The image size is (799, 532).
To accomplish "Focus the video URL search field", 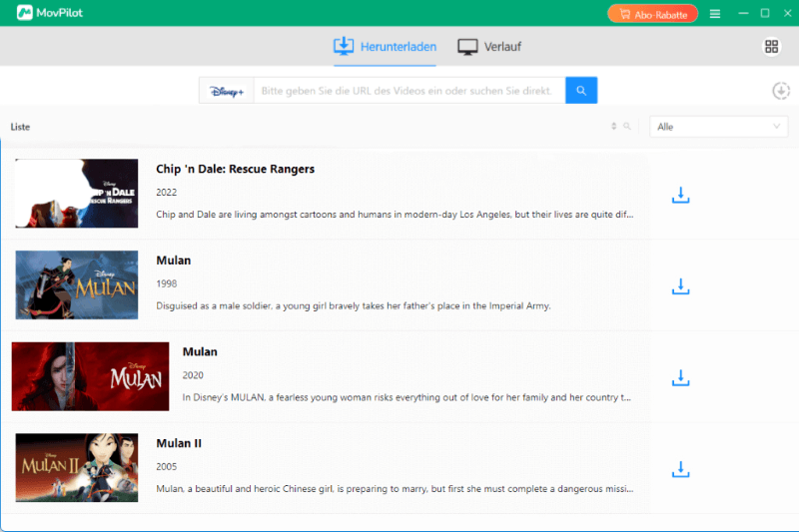I will click(x=409, y=91).
